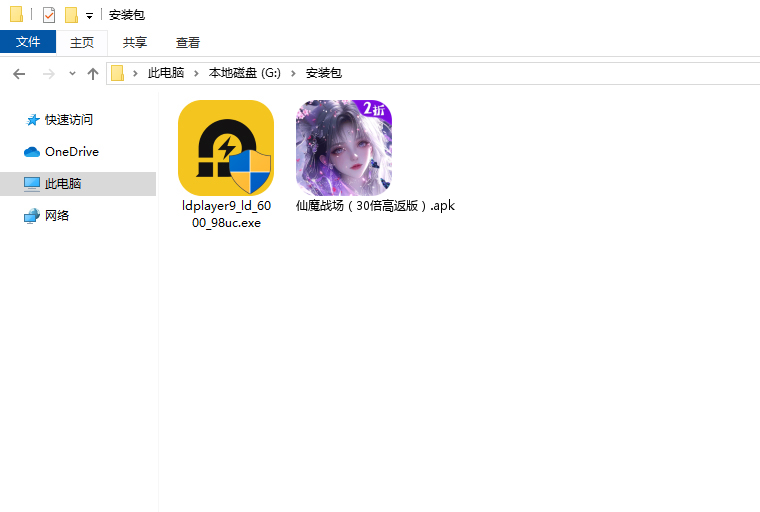Go forward with the right arrow button

[48, 74]
